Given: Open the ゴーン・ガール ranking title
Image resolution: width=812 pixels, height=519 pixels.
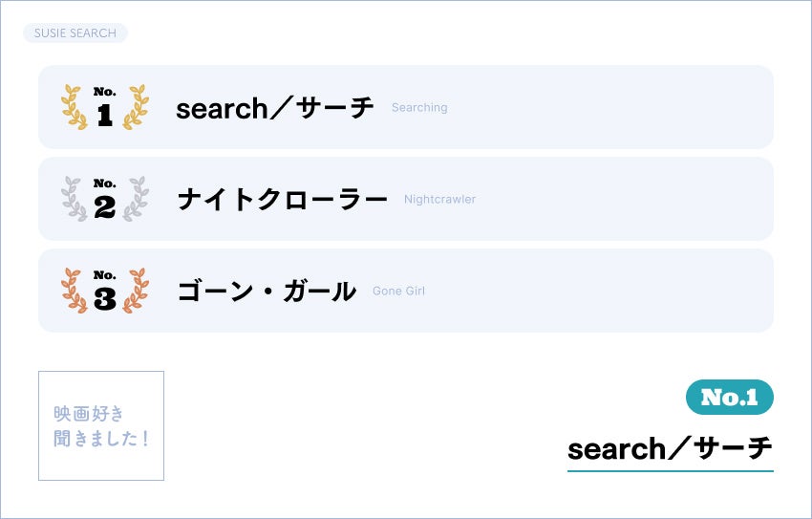Looking at the screenshot, I should [x=267, y=292].
